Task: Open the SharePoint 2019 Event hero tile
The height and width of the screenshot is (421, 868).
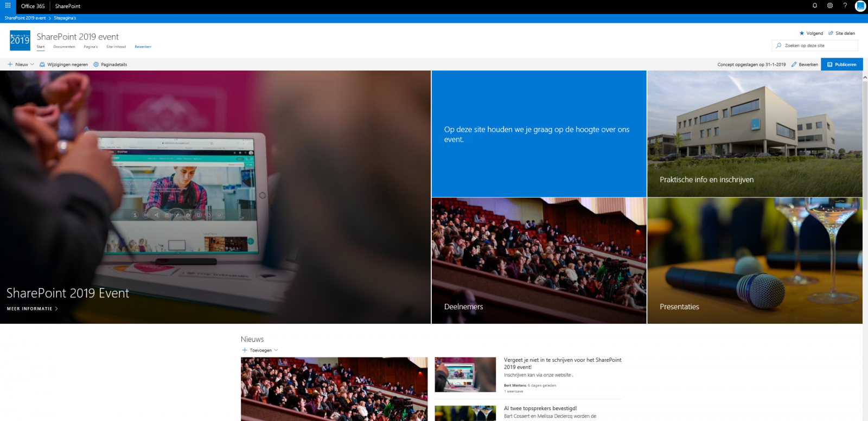Action: click(215, 197)
